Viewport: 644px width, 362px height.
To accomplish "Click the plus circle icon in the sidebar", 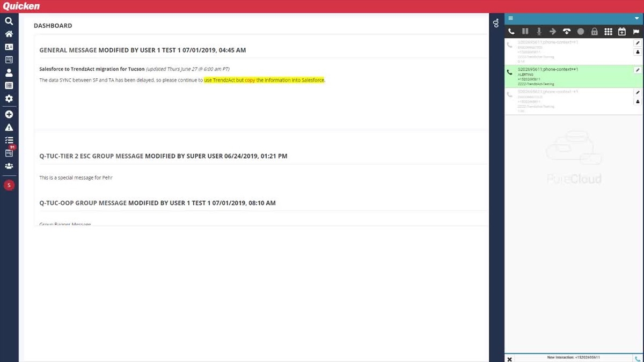I will 9,114.
